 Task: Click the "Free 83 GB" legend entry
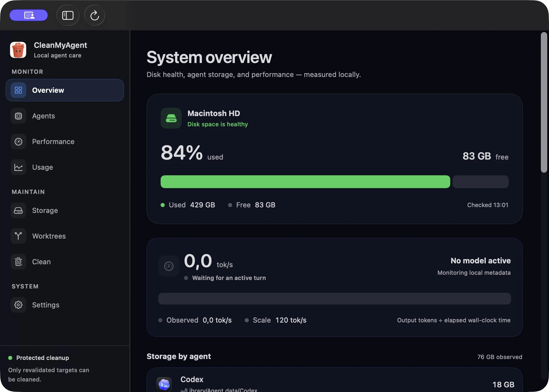coord(252,205)
